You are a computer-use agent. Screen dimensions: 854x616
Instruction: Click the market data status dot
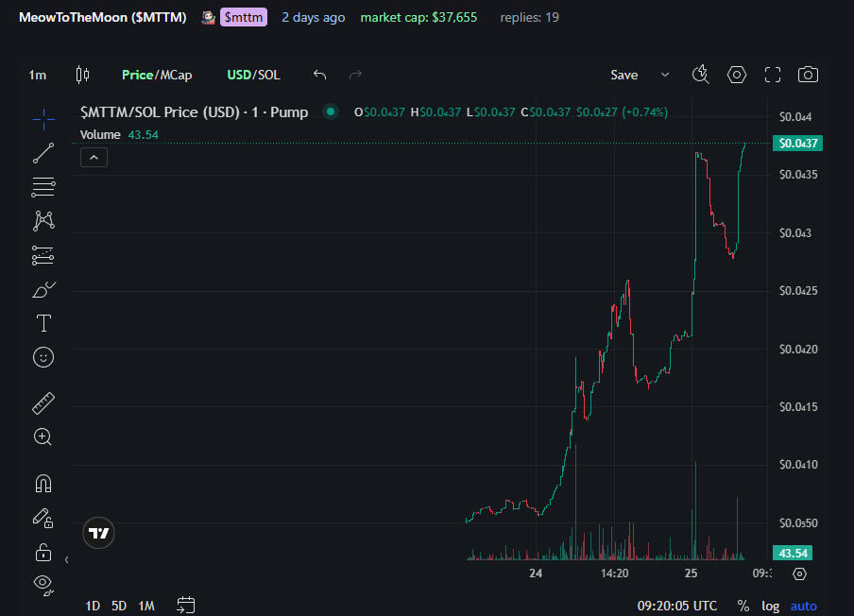(x=331, y=111)
